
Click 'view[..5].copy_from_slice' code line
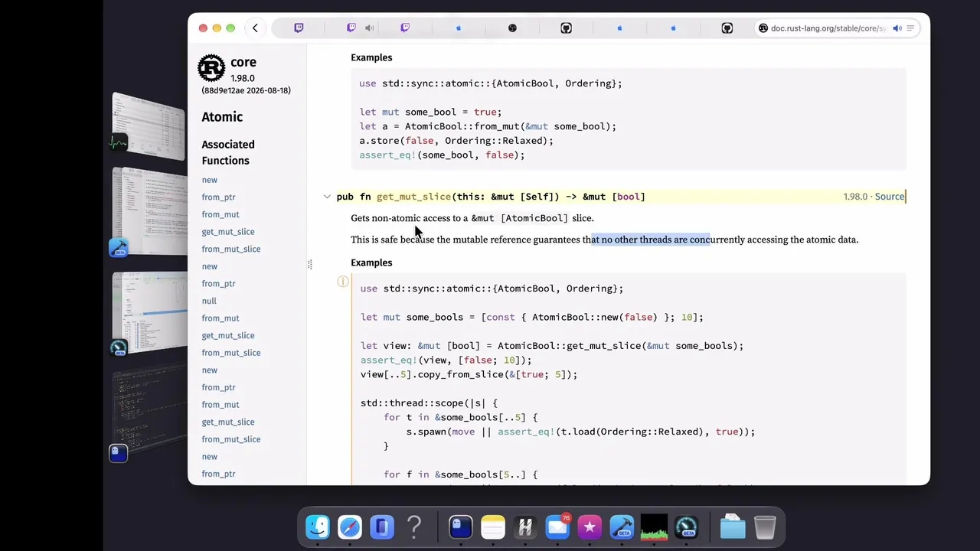(469, 374)
